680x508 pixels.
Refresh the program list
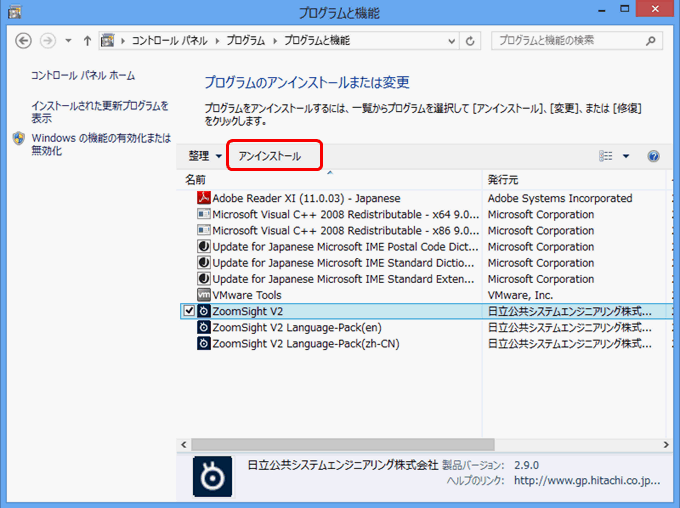click(470, 41)
